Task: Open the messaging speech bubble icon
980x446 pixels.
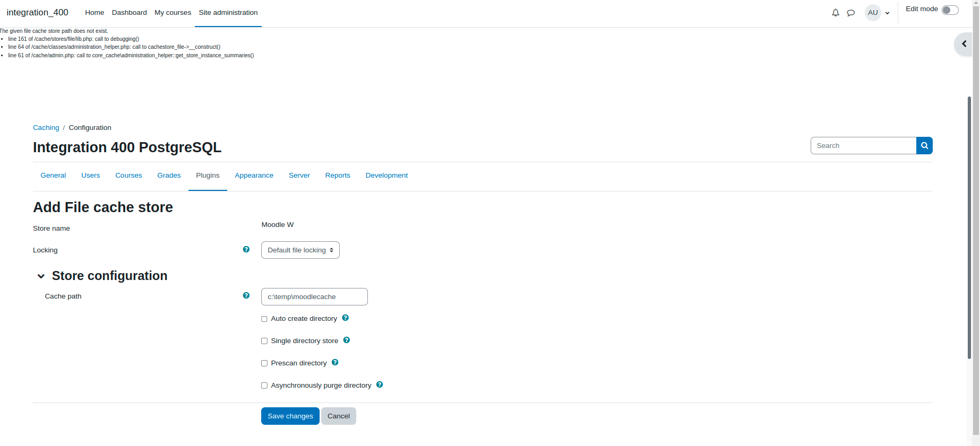Action: pos(850,13)
